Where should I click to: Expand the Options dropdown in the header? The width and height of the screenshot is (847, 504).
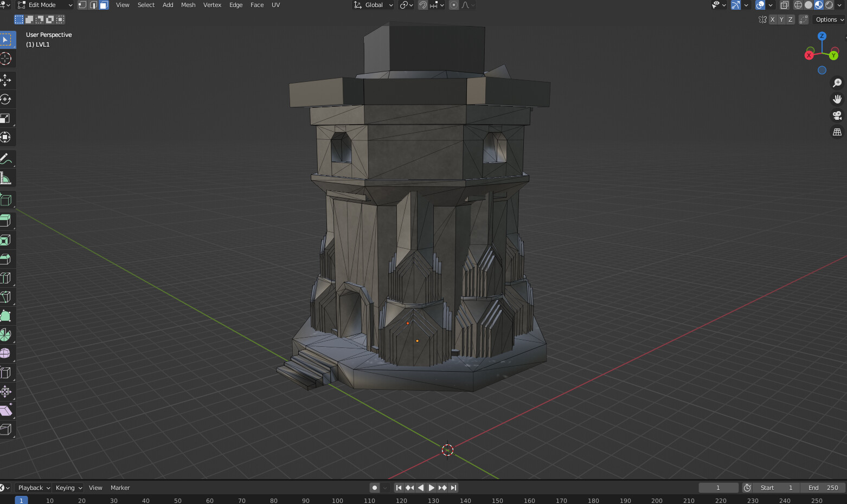click(x=828, y=20)
